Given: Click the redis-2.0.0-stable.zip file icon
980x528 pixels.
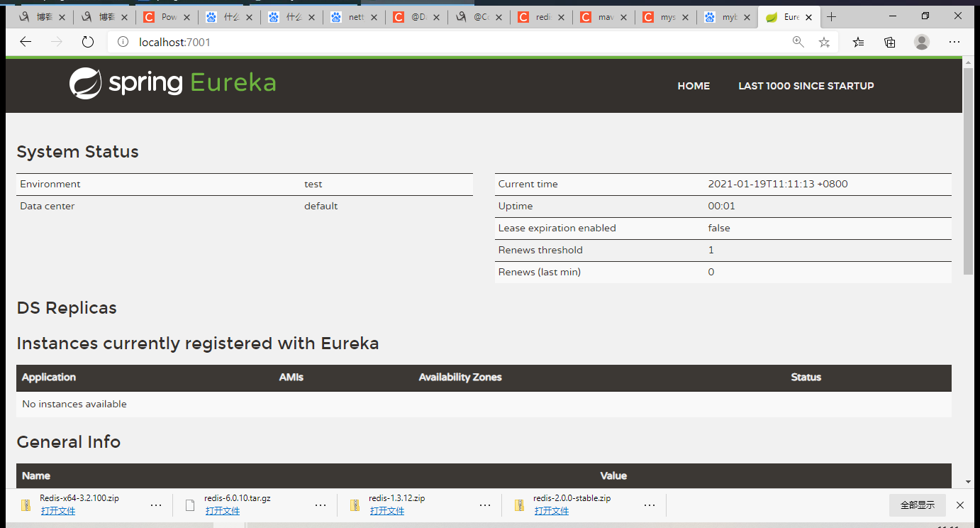Looking at the screenshot, I should (519, 505).
